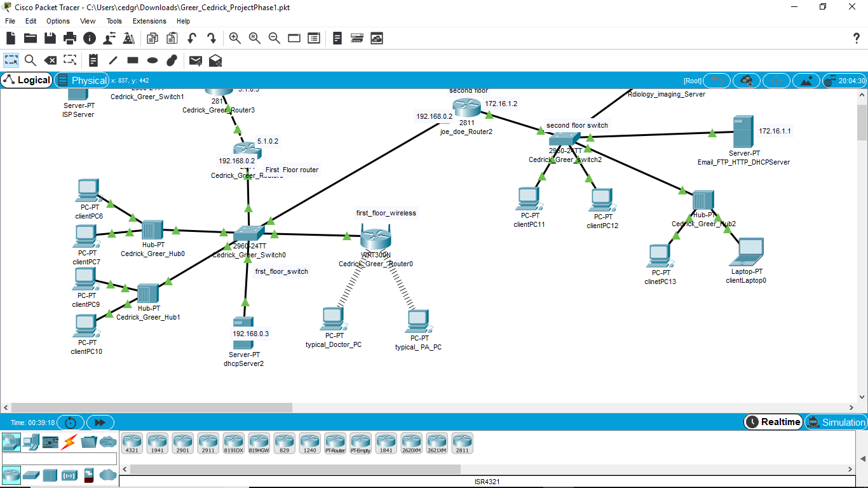Paste copied items into the workspace

tap(172, 38)
